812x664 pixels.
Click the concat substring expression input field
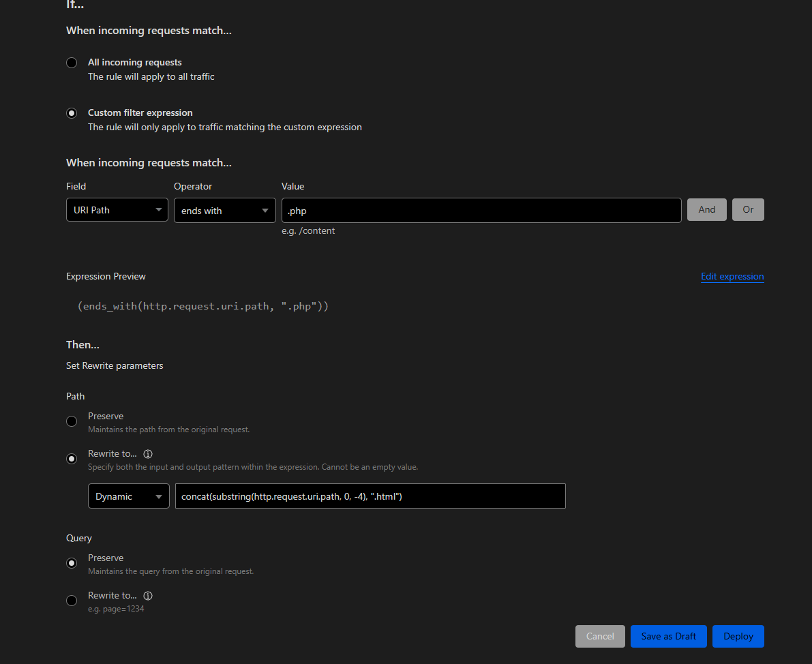pyautogui.click(x=370, y=496)
